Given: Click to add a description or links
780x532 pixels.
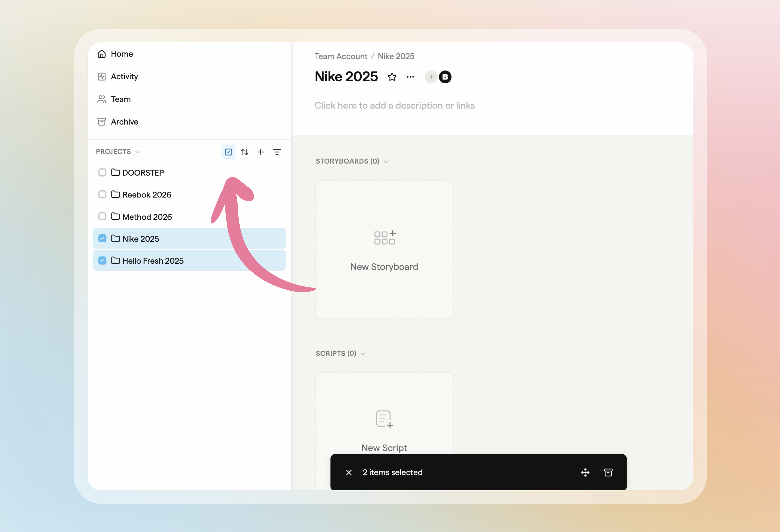Looking at the screenshot, I should 394,106.
